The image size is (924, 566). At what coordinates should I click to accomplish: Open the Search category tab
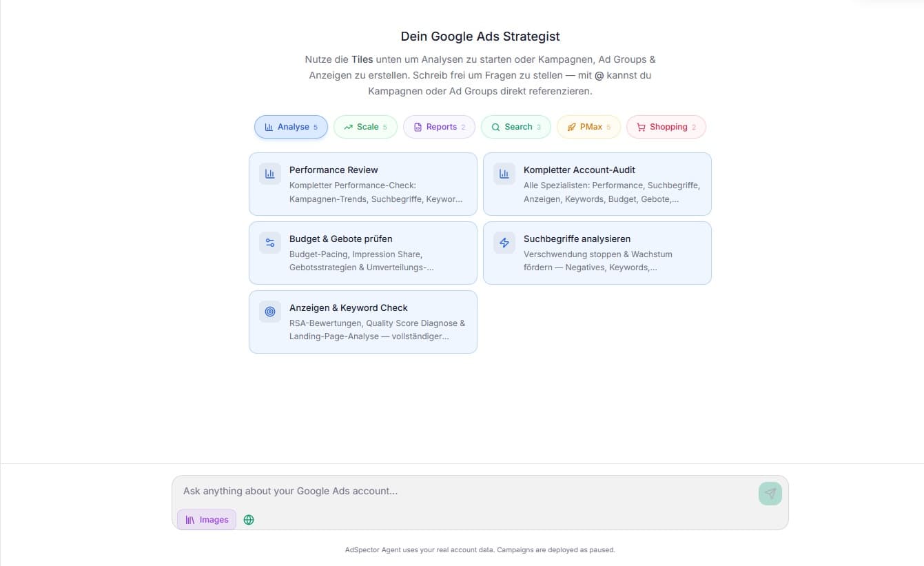(x=515, y=127)
